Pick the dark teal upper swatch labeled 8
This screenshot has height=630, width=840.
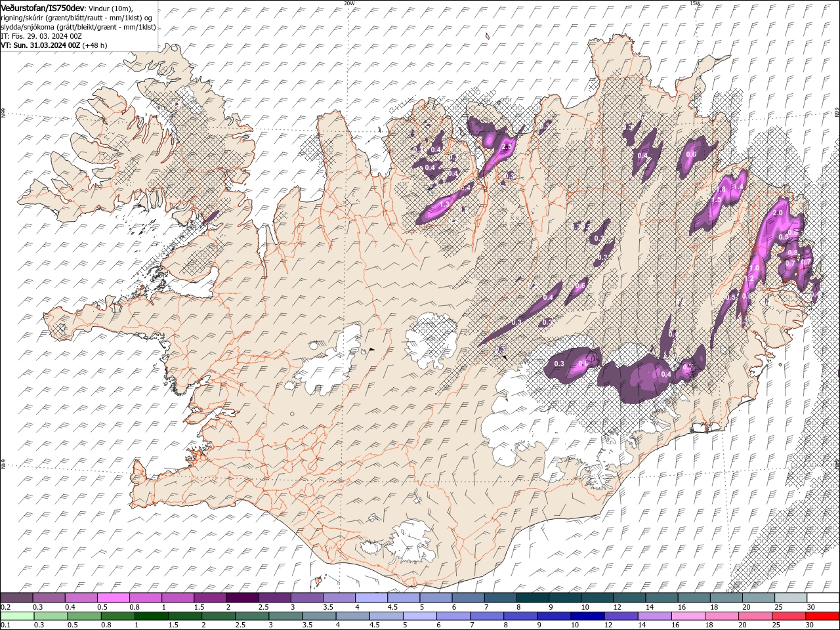pyautogui.click(x=532, y=598)
